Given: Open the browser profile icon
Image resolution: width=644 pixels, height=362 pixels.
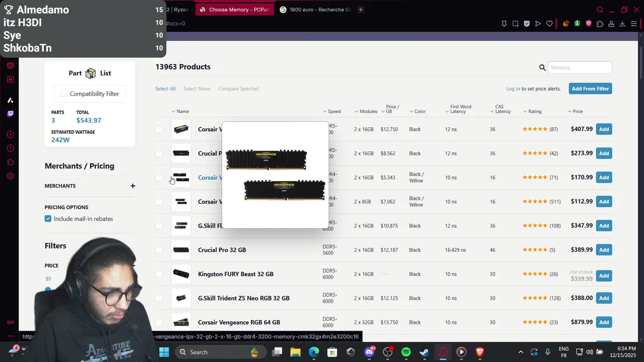Looking at the screenshot, I should (x=611, y=24).
